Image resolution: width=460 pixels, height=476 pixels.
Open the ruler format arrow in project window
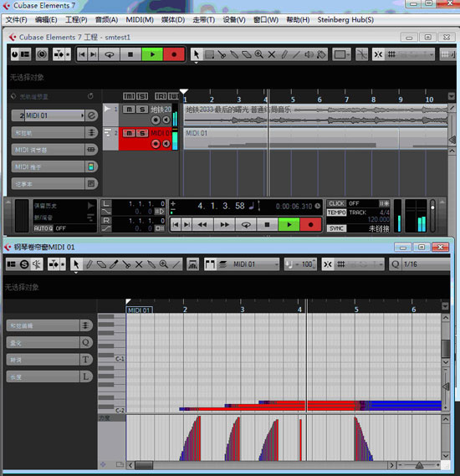(x=451, y=96)
